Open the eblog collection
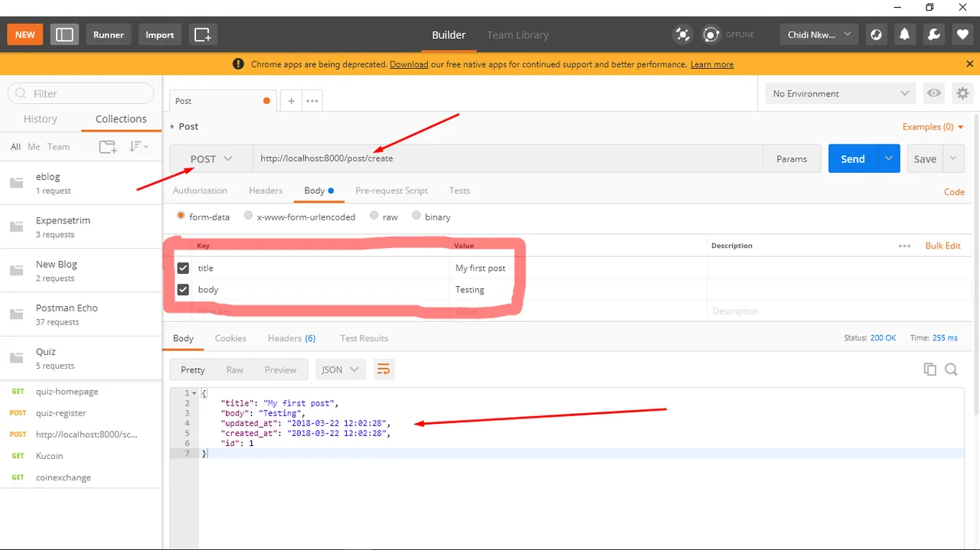 click(x=81, y=183)
